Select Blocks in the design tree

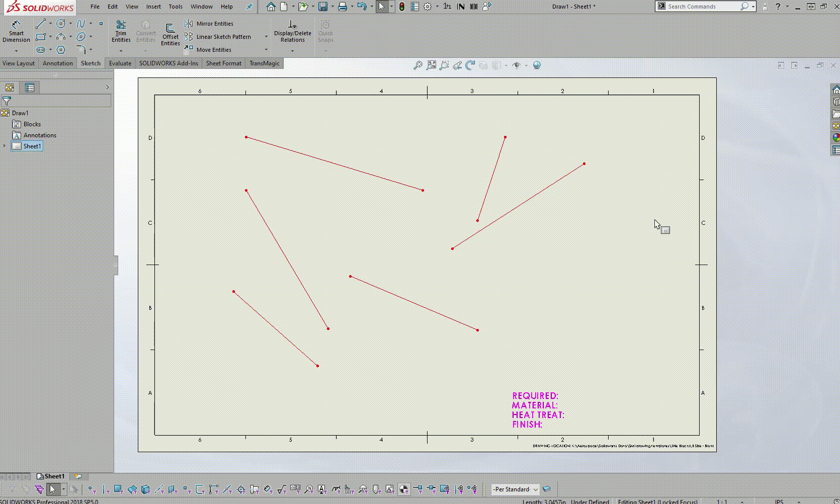tap(32, 124)
